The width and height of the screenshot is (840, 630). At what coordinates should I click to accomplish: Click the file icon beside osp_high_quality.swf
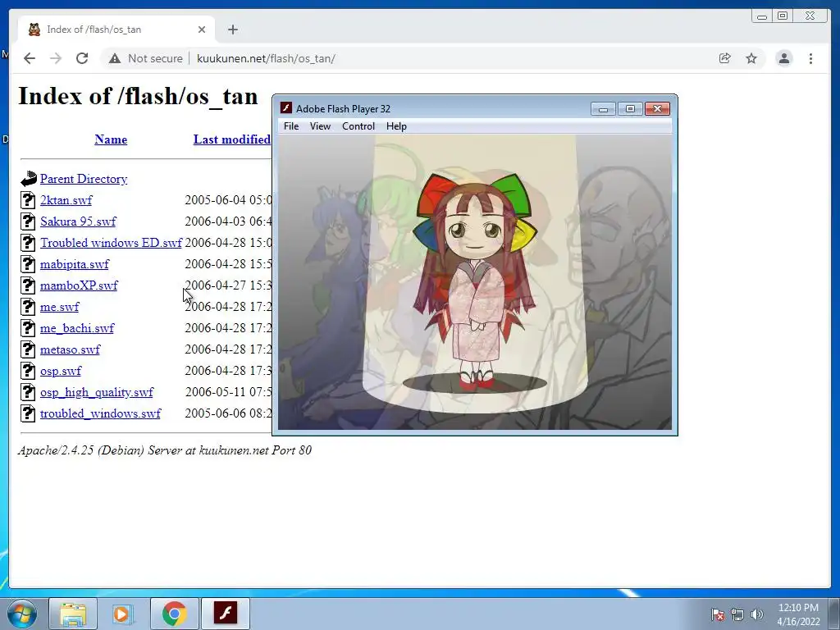tap(28, 392)
